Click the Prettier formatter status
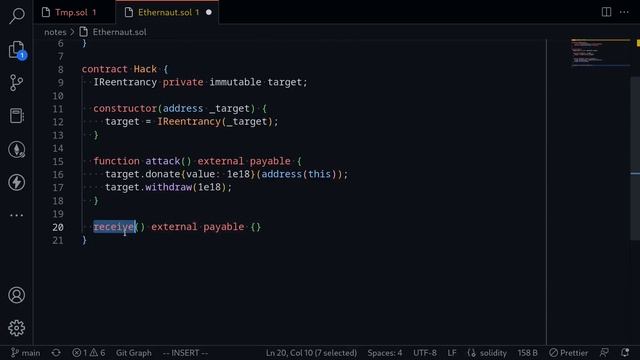Viewport: 640px width, 360px height. 569,353
